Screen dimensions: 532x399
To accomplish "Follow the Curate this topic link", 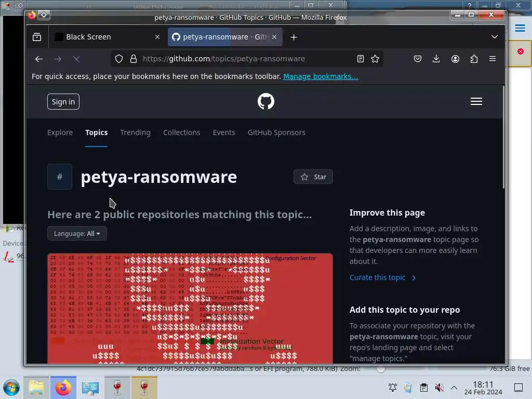I will (x=382, y=277).
